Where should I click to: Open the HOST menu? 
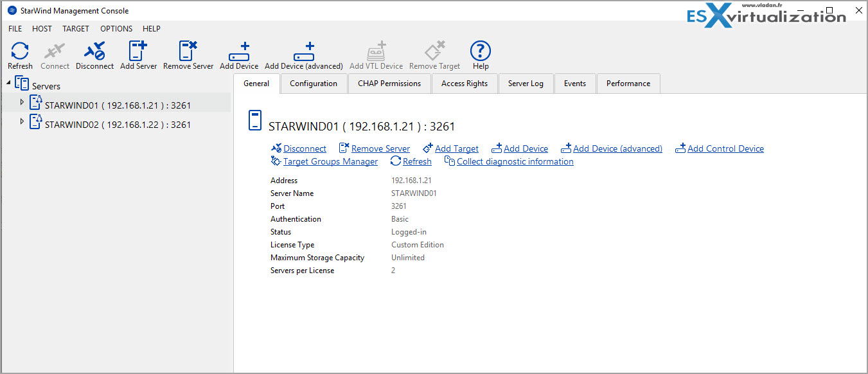42,29
